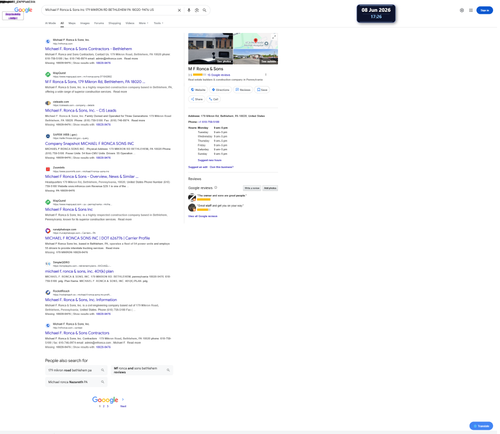Click the Save button in the business panel
Screen dimensions: 500x434
pos(262,90)
